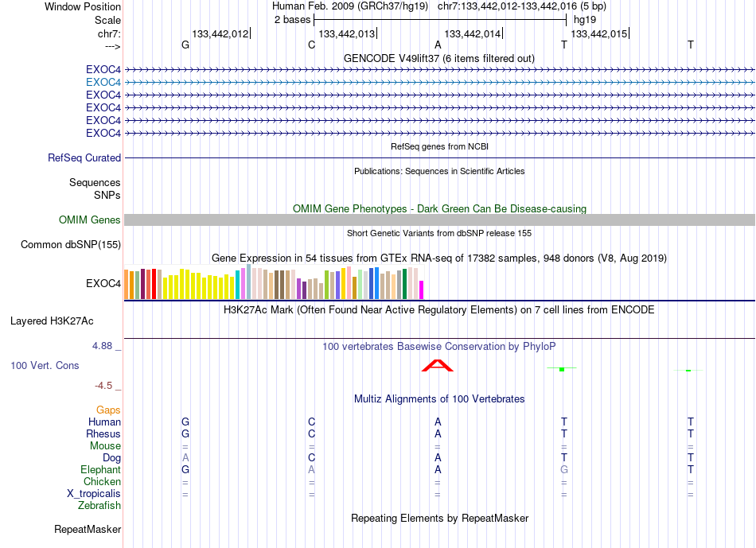The width and height of the screenshot is (756, 548).
Task: Click the red A-shaped PhyloP conservation peak
Action: tap(438, 365)
